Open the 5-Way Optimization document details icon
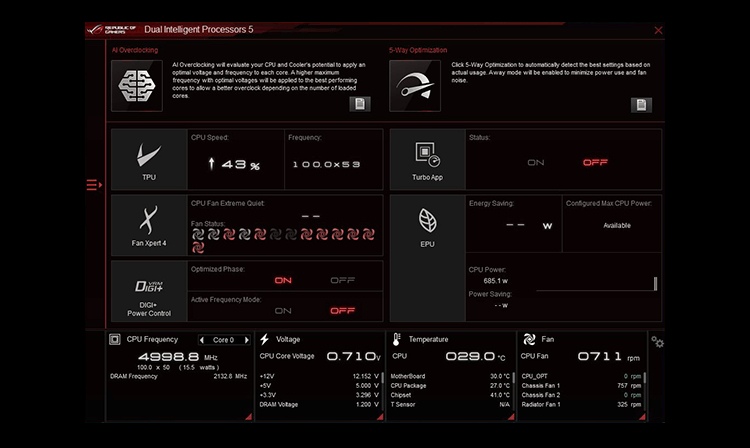Screen dimensions: 750x448 click(641, 105)
